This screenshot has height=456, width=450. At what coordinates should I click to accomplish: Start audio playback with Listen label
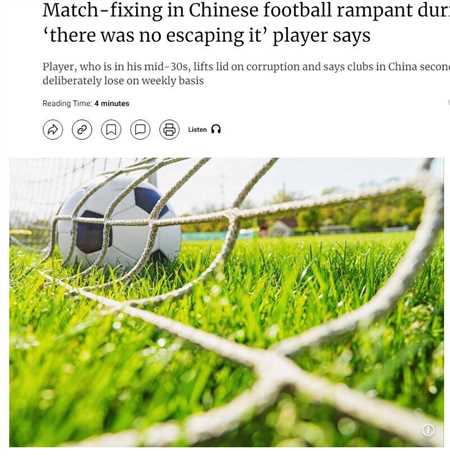point(197,129)
